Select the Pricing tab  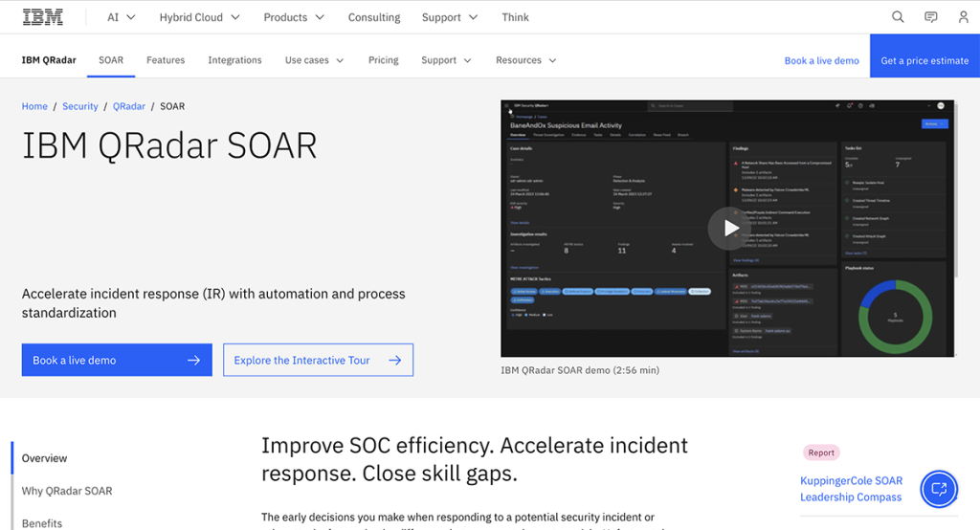pos(383,60)
